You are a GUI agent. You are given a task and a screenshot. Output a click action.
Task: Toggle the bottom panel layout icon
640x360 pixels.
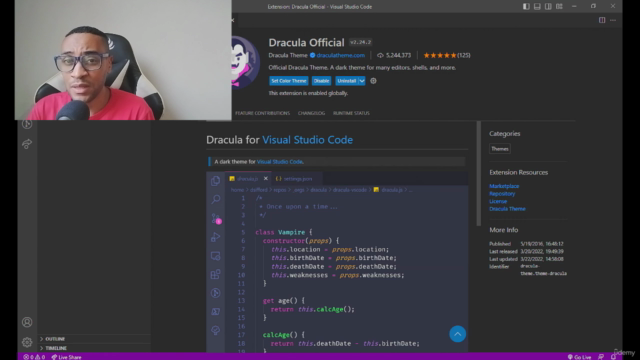[x=537, y=7]
